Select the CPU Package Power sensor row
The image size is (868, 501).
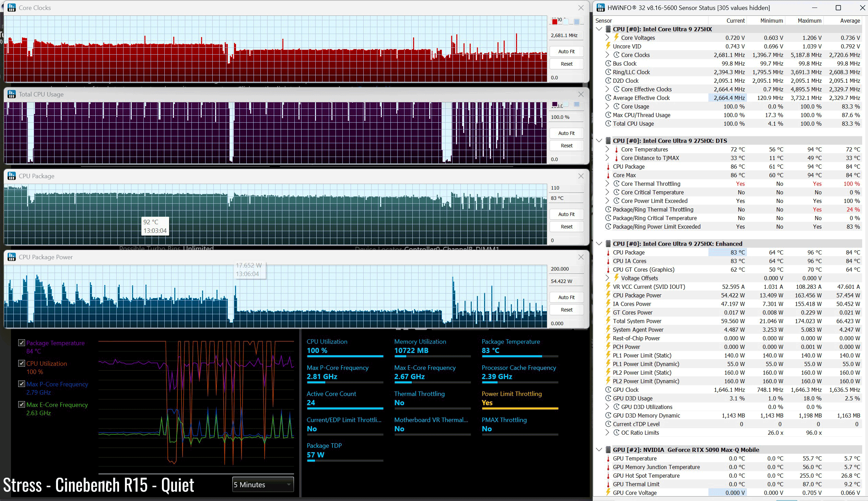tap(733, 295)
